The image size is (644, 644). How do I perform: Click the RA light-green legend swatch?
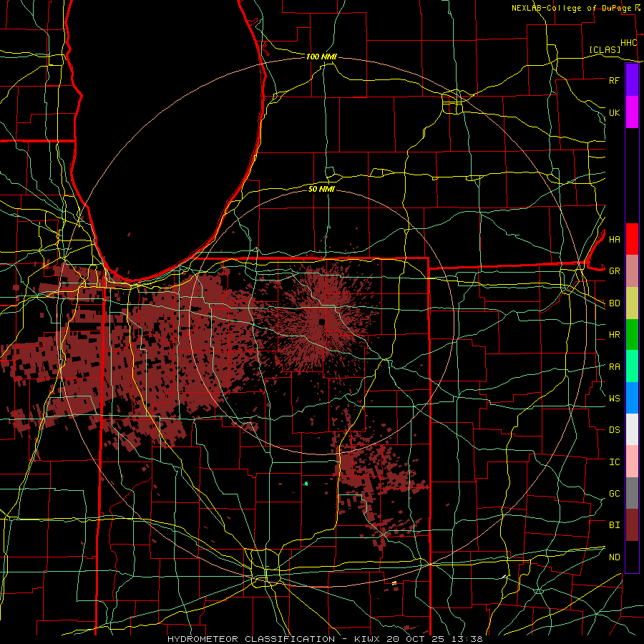pyautogui.click(x=632, y=366)
